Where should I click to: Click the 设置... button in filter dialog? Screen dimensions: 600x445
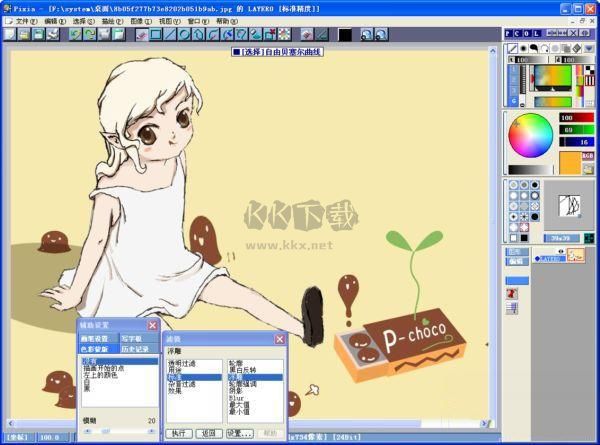[238, 434]
